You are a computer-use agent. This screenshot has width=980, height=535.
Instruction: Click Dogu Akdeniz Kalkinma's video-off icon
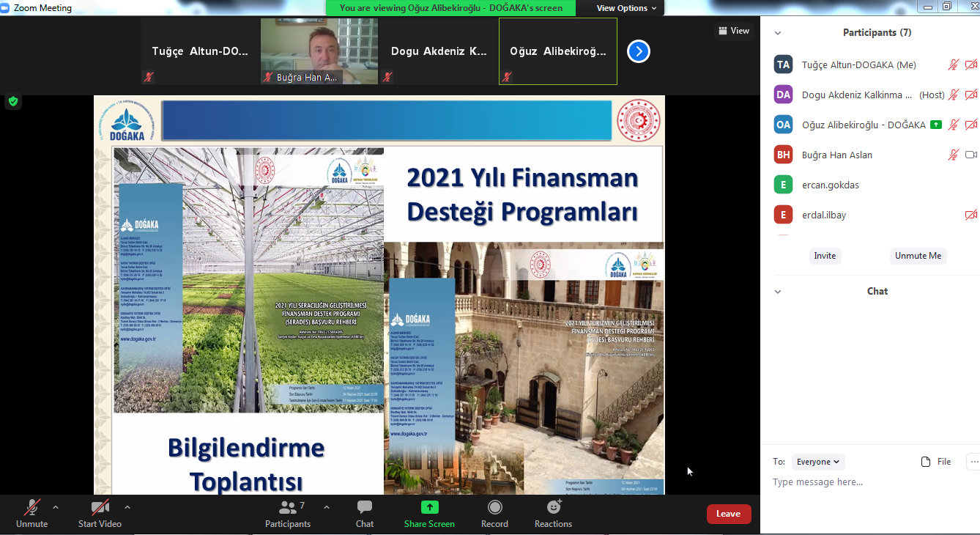[971, 95]
